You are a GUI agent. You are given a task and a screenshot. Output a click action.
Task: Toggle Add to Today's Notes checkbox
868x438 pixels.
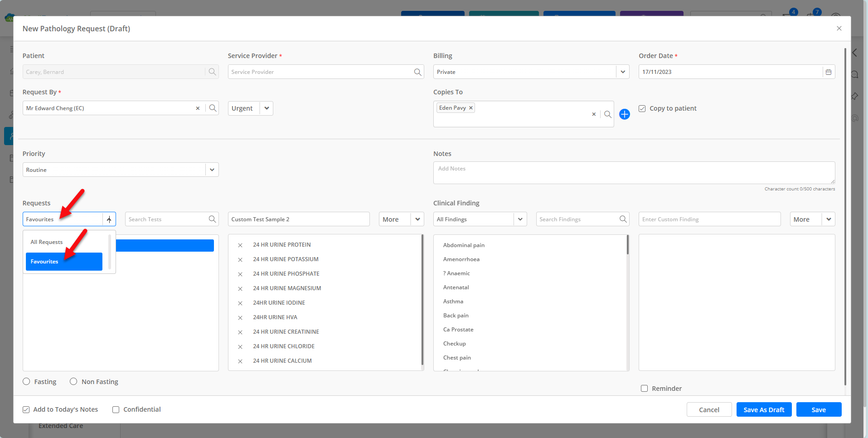[26, 409]
